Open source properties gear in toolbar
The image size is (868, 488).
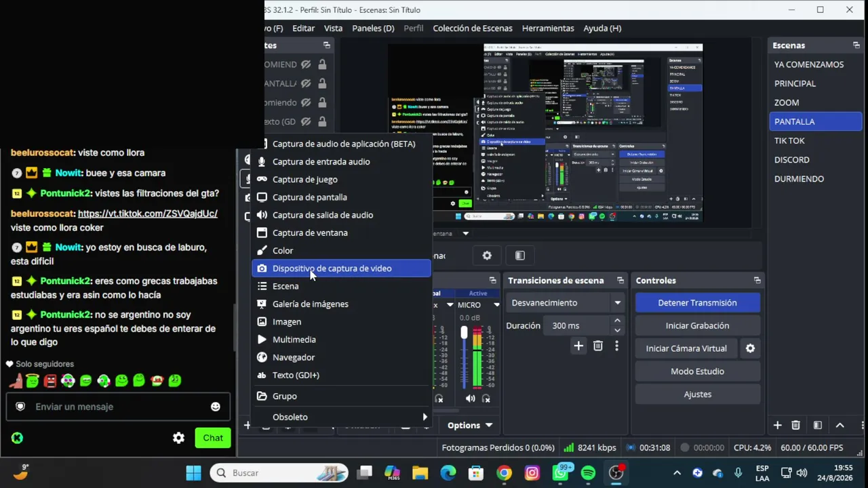(x=487, y=256)
